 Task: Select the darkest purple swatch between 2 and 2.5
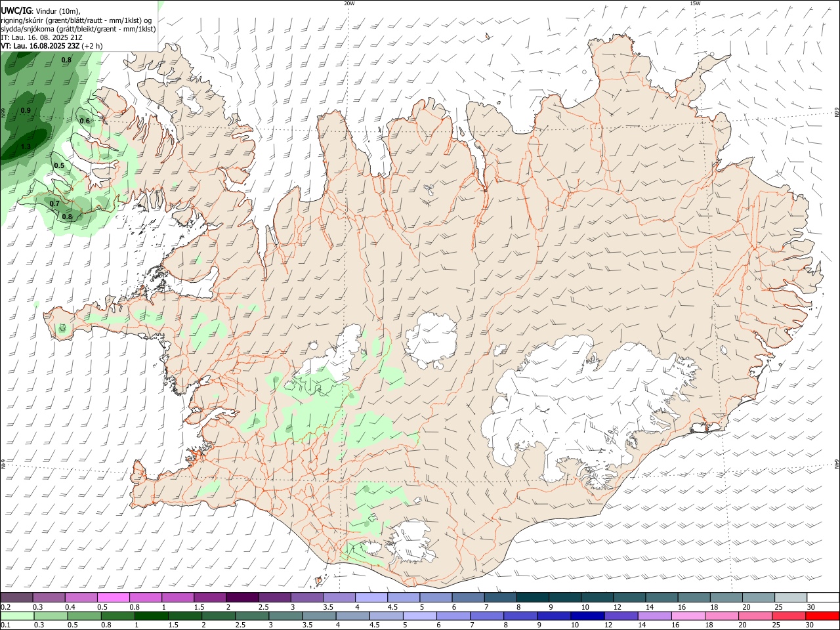(241, 597)
